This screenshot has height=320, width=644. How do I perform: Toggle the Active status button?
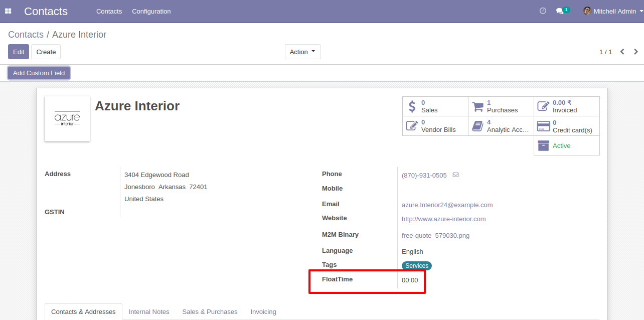[x=567, y=145]
